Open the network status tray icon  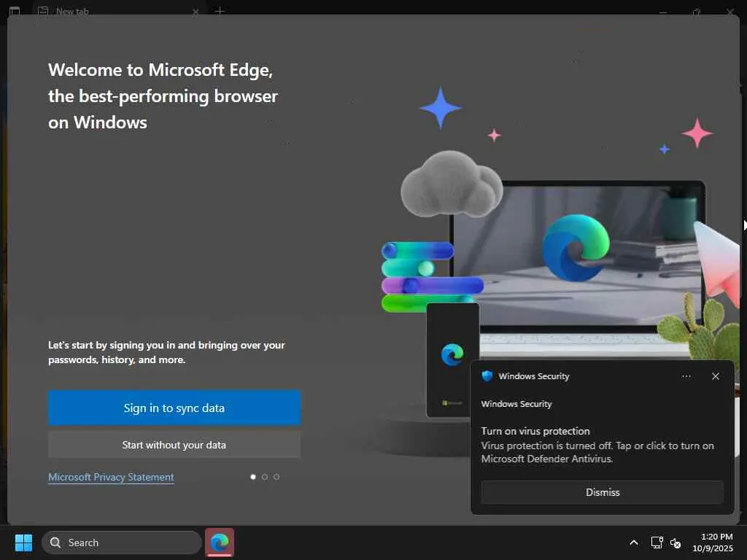[x=657, y=542]
